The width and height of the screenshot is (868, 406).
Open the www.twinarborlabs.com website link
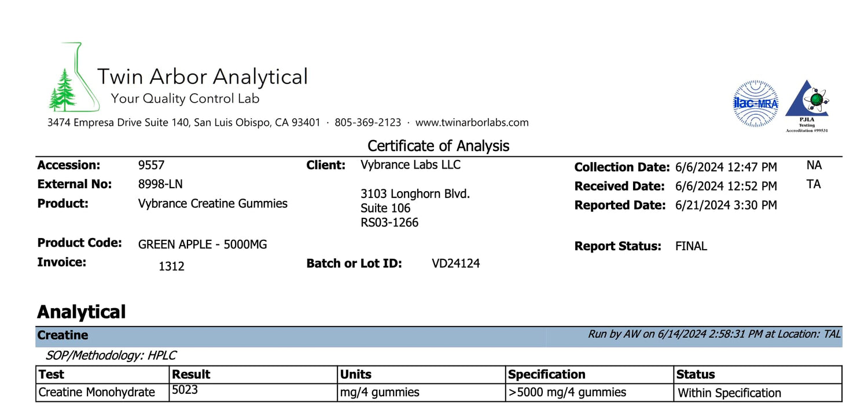[x=472, y=123]
